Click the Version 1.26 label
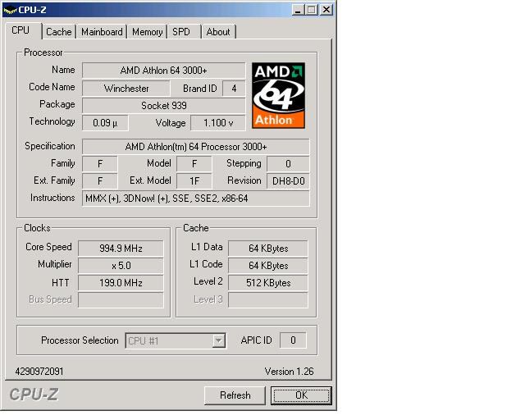This screenshot has width=525, height=420. point(289,372)
